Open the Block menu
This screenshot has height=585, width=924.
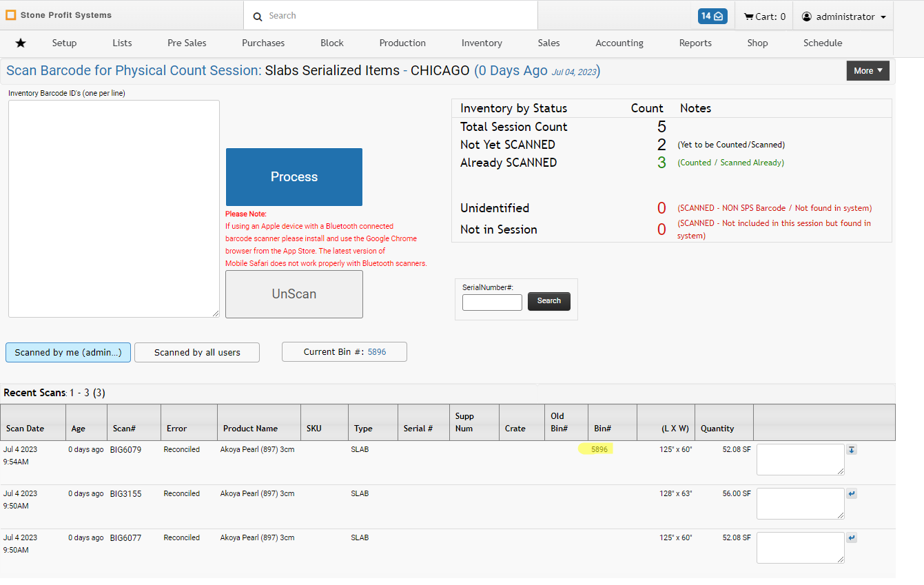[332, 43]
